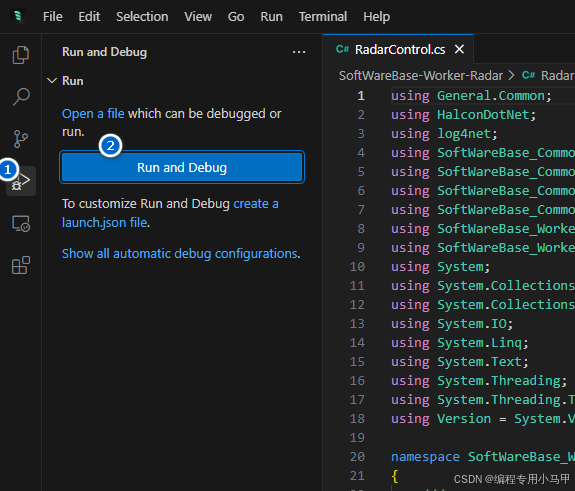Viewport: 575px width, 491px height.
Task: Click 'using System.IO;' code line
Action: [452, 324]
